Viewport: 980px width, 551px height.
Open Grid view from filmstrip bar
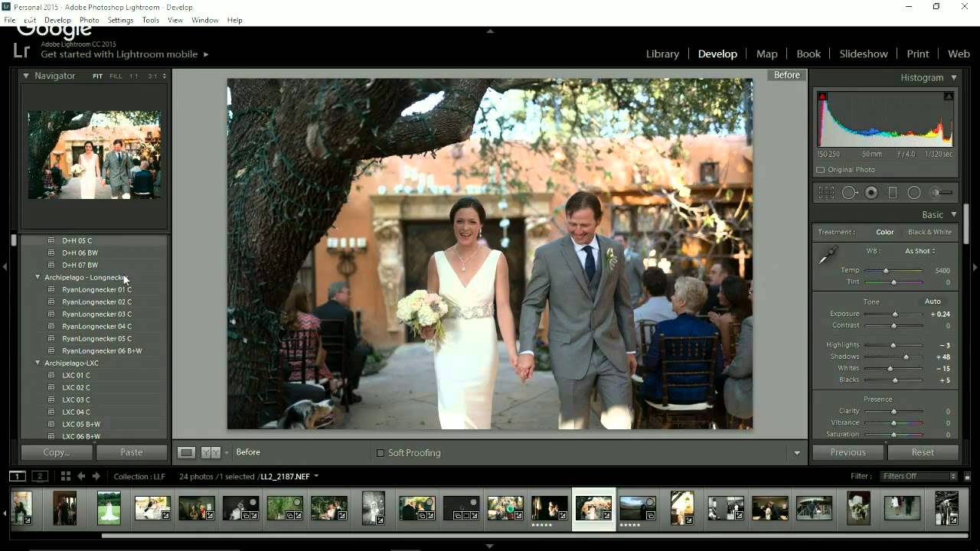[x=65, y=476]
